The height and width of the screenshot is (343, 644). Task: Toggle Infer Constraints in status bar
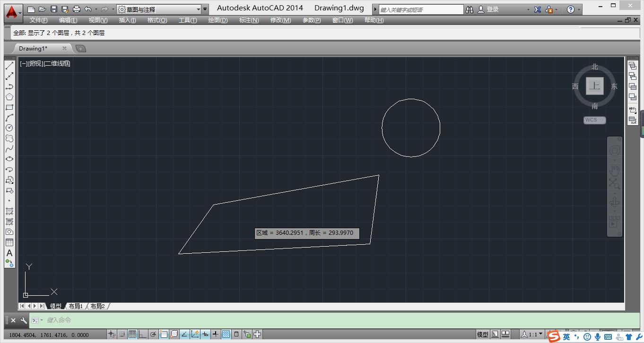(x=112, y=334)
